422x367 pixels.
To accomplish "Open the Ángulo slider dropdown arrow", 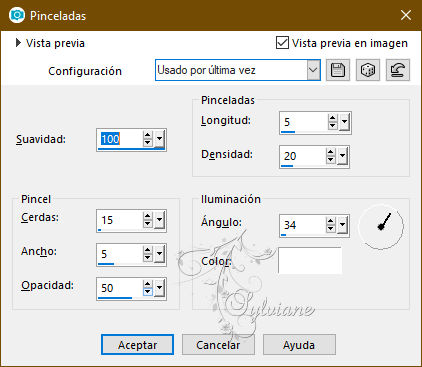I will (343, 225).
